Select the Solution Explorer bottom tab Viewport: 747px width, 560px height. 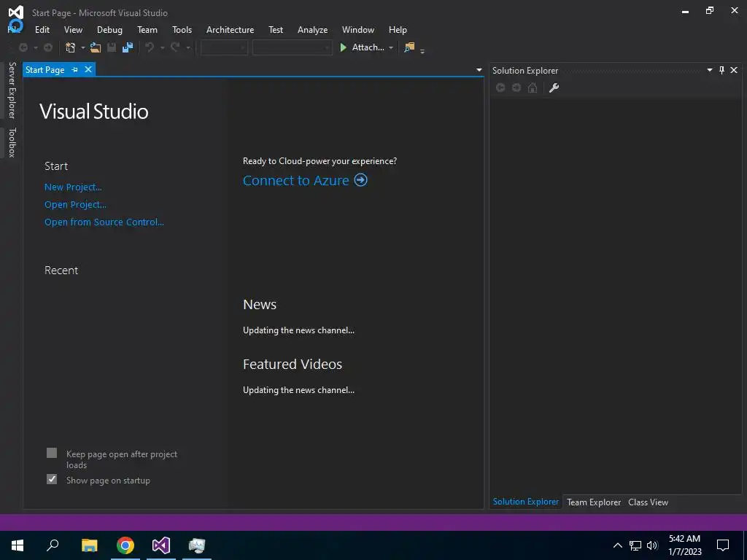(x=525, y=502)
